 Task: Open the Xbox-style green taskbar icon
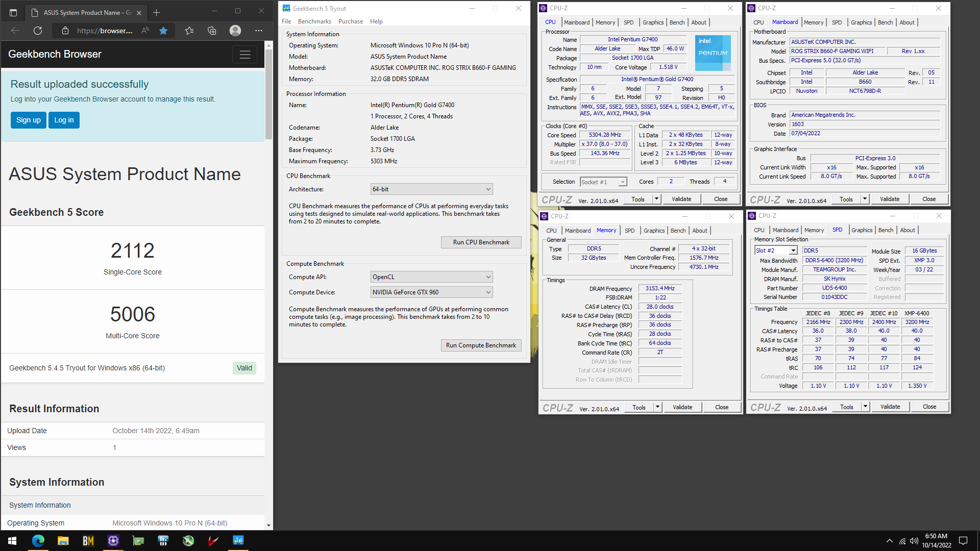pos(188,541)
